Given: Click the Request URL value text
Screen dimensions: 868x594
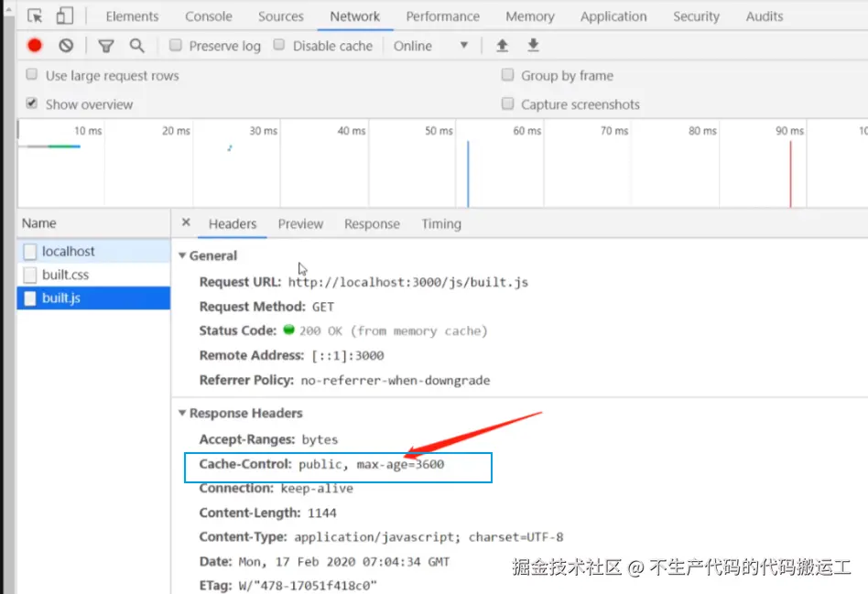Looking at the screenshot, I should (408, 282).
